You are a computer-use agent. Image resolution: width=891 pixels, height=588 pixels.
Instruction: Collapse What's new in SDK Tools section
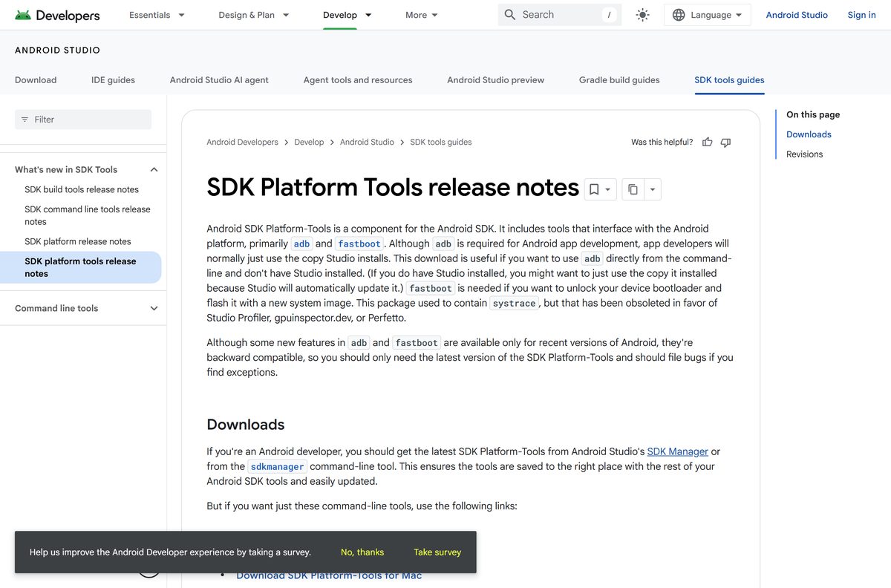pyautogui.click(x=154, y=169)
